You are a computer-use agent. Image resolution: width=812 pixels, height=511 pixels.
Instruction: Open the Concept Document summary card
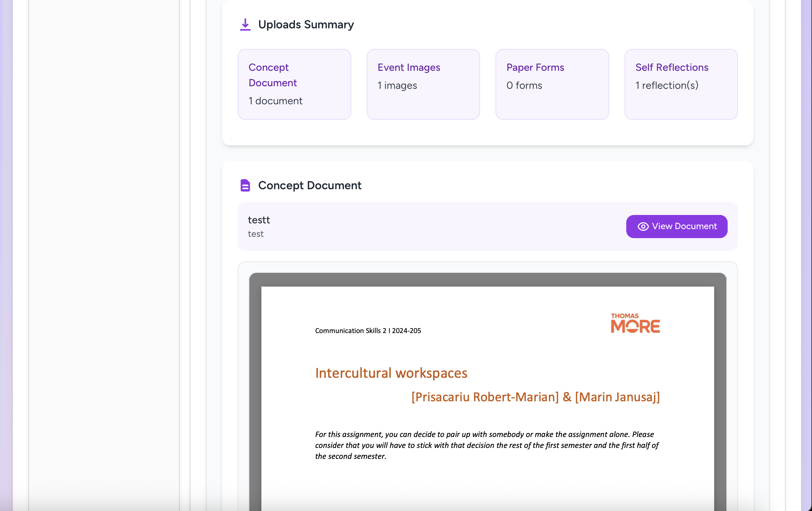[294, 84]
